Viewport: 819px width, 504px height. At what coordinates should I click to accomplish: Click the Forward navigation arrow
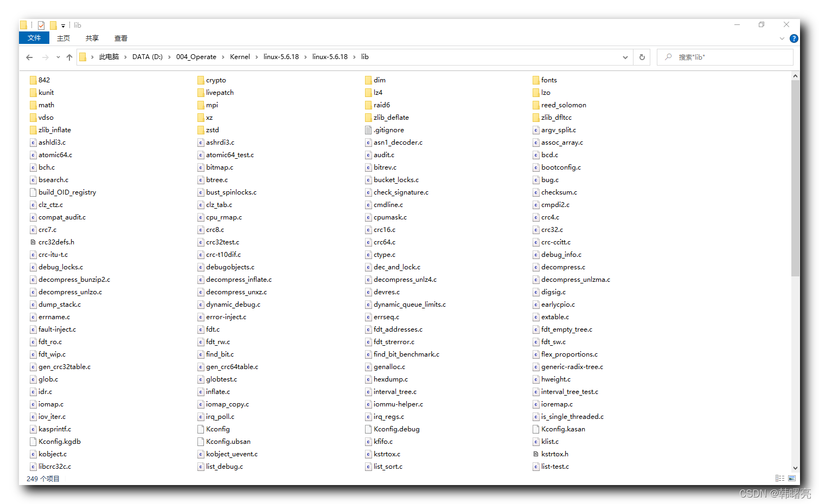[x=45, y=57]
